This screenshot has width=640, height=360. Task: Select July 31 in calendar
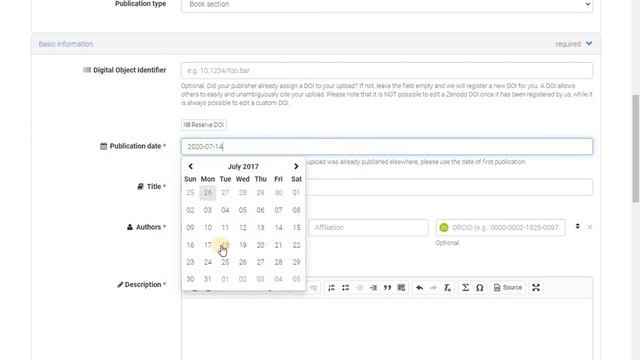coord(208,279)
